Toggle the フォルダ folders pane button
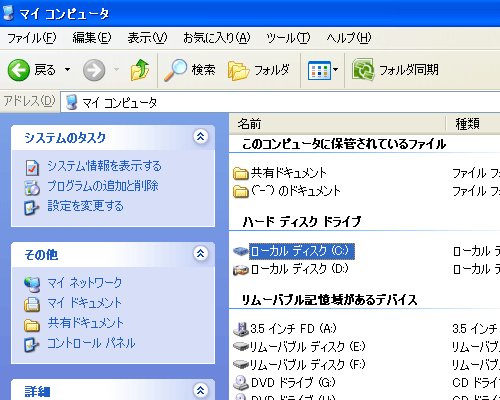Image resolution: width=500 pixels, height=400 pixels. pyautogui.click(x=259, y=70)
